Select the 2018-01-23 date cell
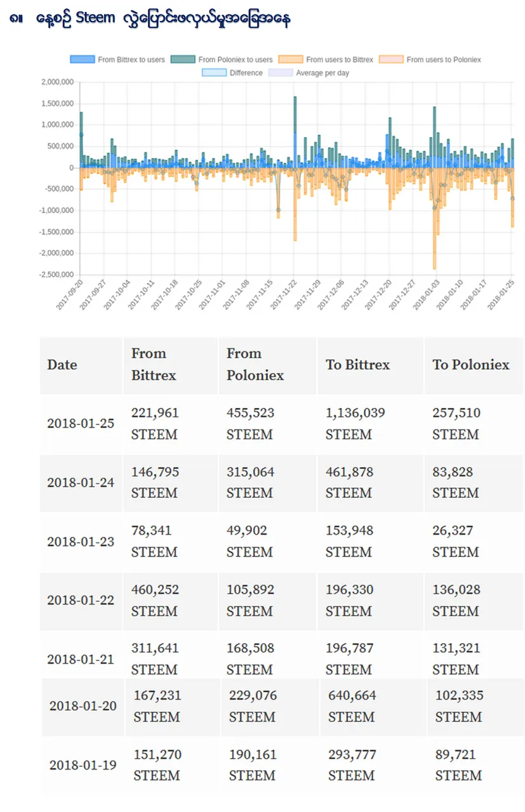Viewport: 525px width, 812px height. pos(81,542)
